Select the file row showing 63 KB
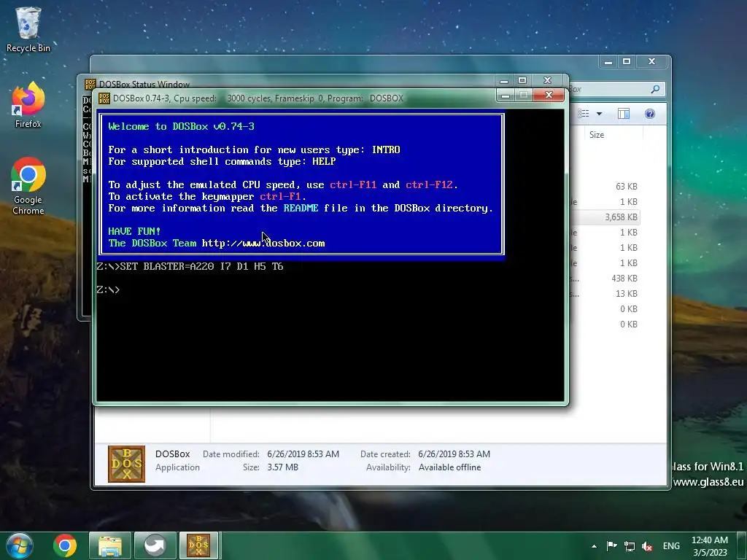 point(606,187)
